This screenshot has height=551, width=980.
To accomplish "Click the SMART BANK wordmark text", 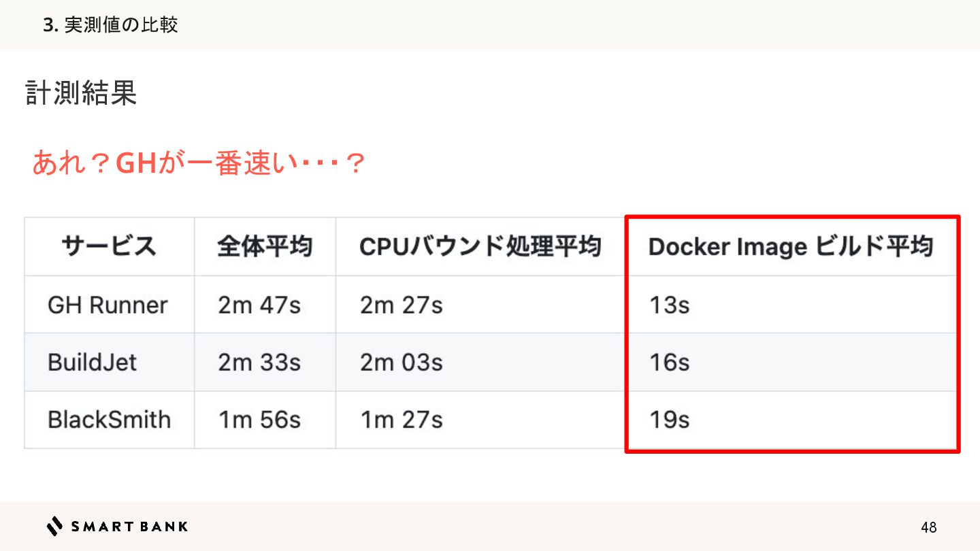I will pos(129,527).
